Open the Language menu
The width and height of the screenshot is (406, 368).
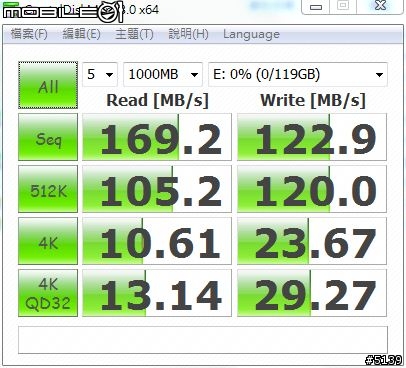(251, 34)
